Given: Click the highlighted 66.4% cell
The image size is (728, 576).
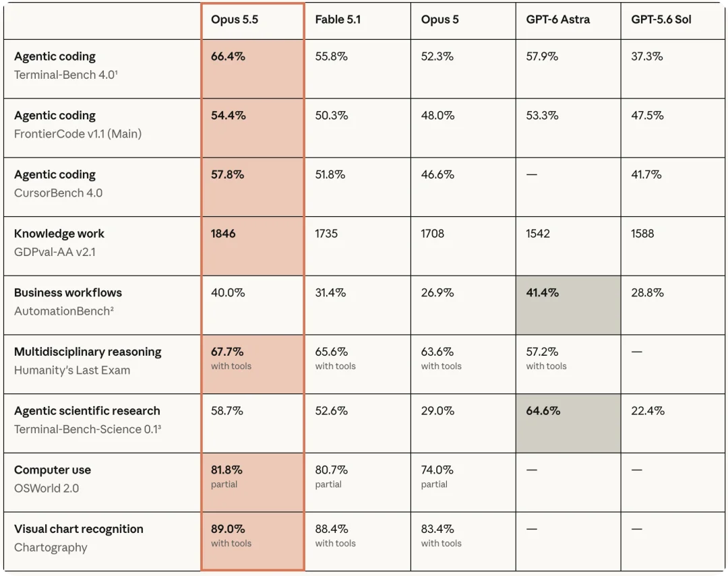Looking at the screenshot, I should click(x=253, y=69).
